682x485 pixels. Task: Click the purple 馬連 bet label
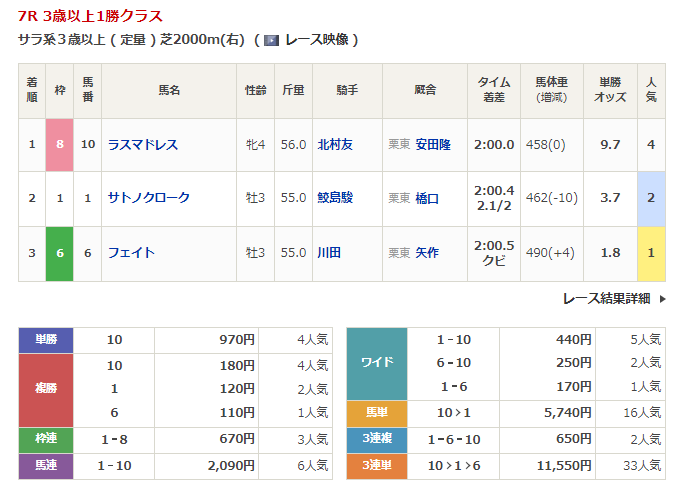(x=45, y=465)
